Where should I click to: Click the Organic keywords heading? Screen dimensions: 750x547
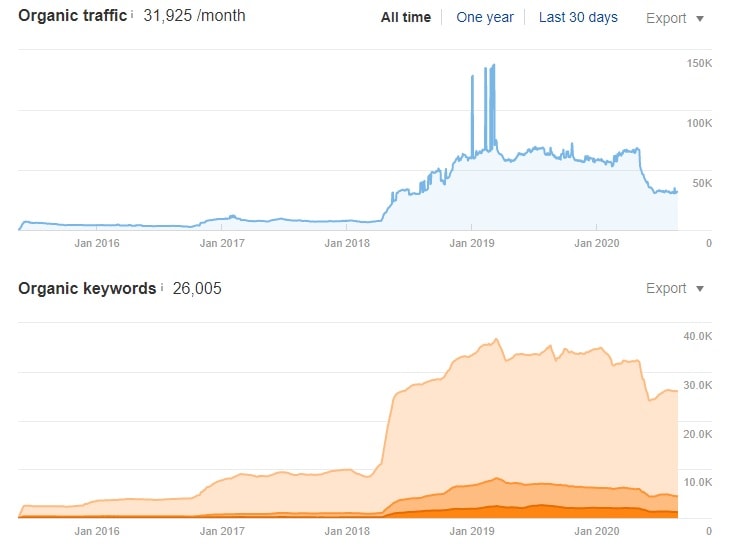click(x=87, y=289)
